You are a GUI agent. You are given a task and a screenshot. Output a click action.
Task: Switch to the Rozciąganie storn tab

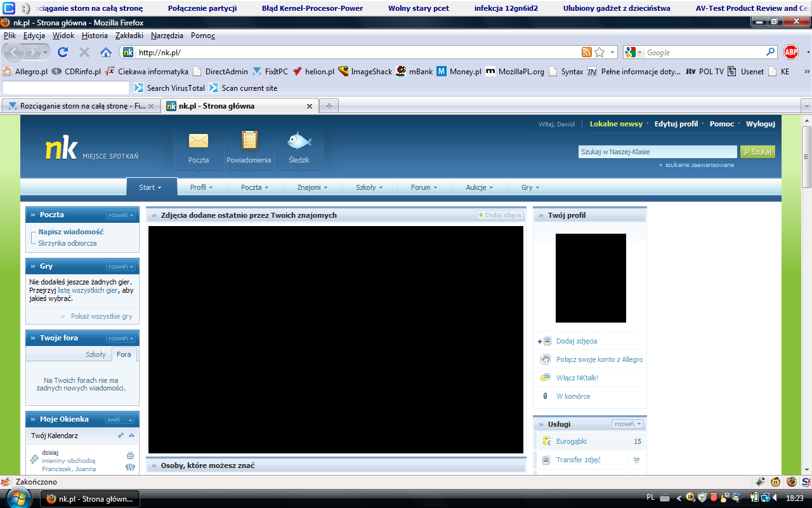pos(81,106)
